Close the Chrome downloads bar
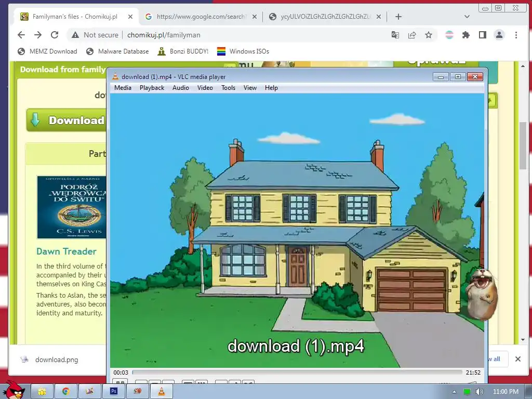 tap(518, 359)
